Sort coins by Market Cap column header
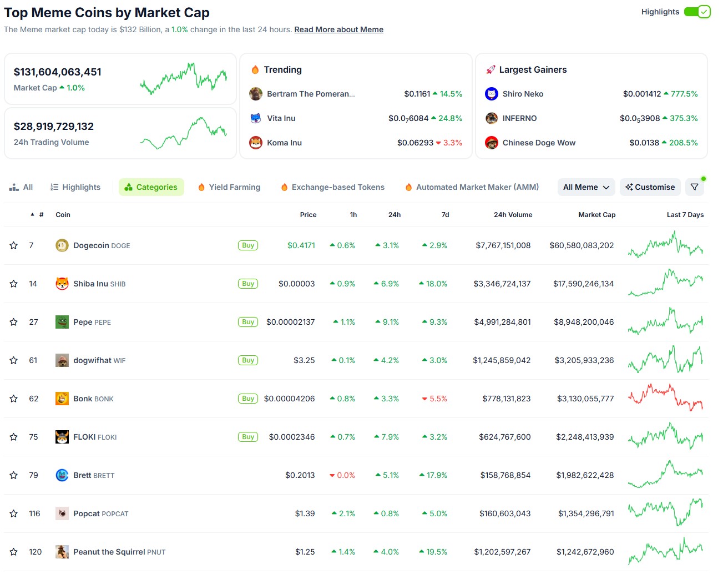 [x=596, y=215]
